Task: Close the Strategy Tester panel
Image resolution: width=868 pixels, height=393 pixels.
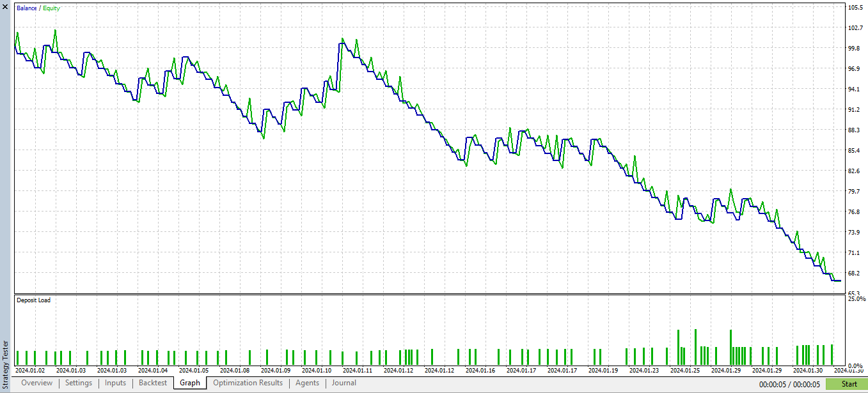Action: coord(5,8)
